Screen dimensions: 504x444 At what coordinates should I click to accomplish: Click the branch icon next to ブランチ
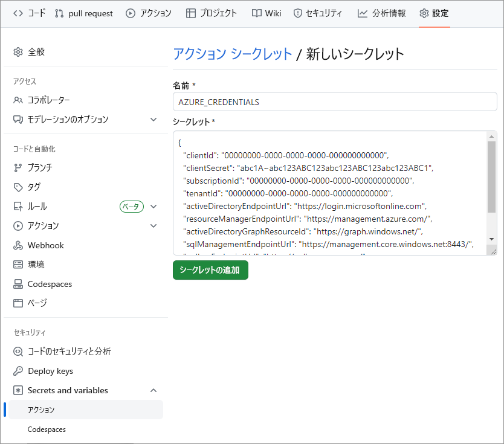pos(18,168)
